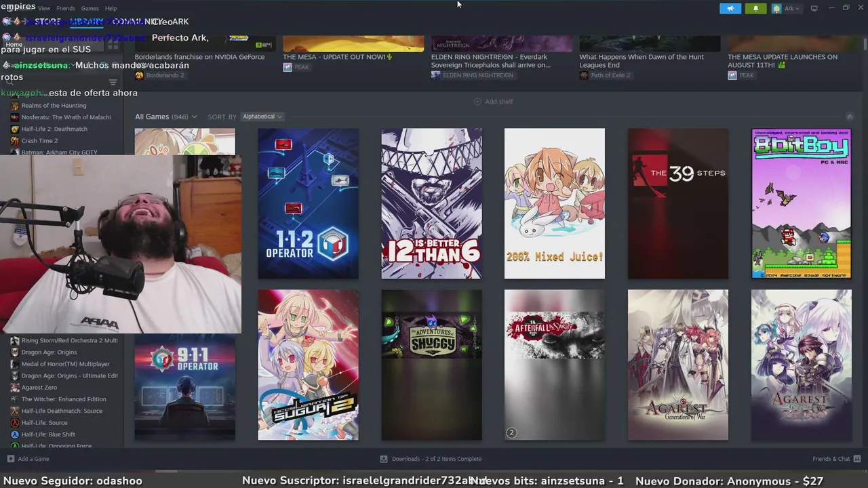Click the ELDEN RING NIGHTREIGN tag icon
The height and width of the screenshot is (488, 868).
(435, 75)
